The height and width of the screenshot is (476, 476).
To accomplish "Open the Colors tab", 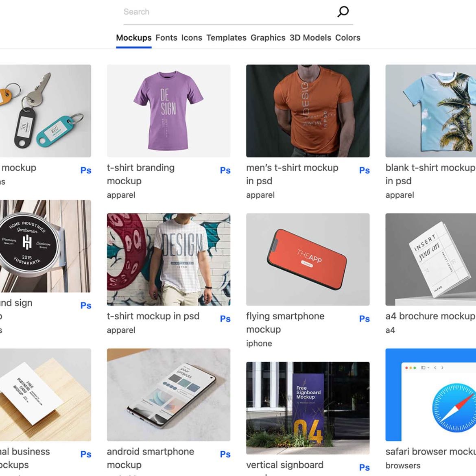I will [347, 38].
